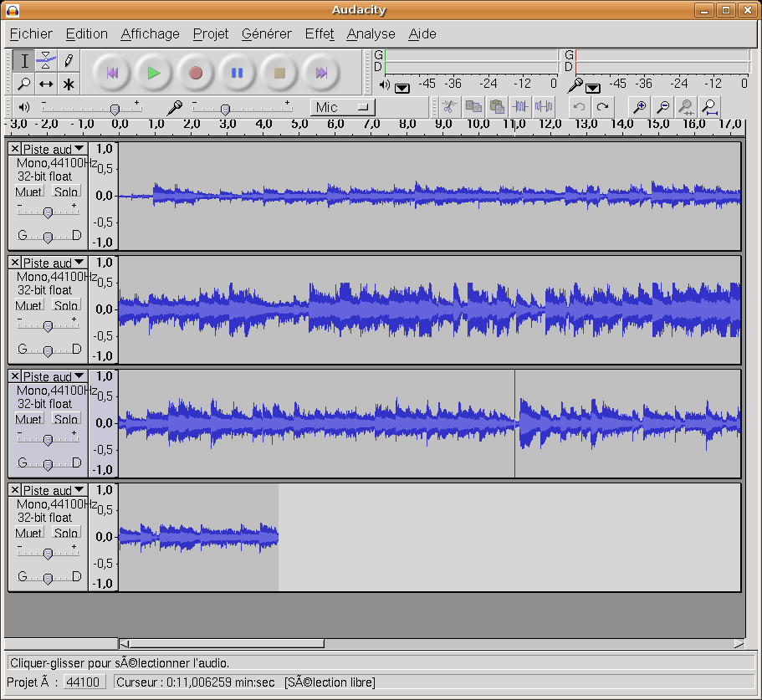
Task: Skip to end of audio
Action: coord(321,73)
